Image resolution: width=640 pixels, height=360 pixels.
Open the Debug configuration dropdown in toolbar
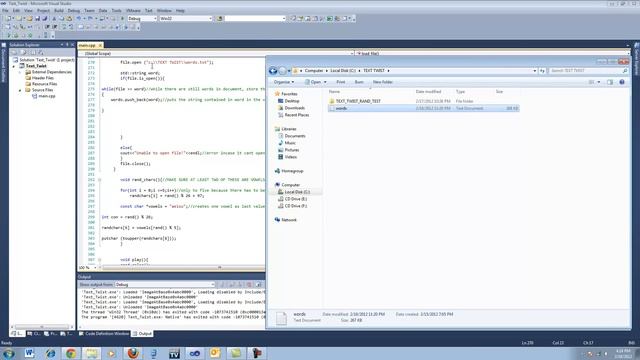click(x=142, y=18)
